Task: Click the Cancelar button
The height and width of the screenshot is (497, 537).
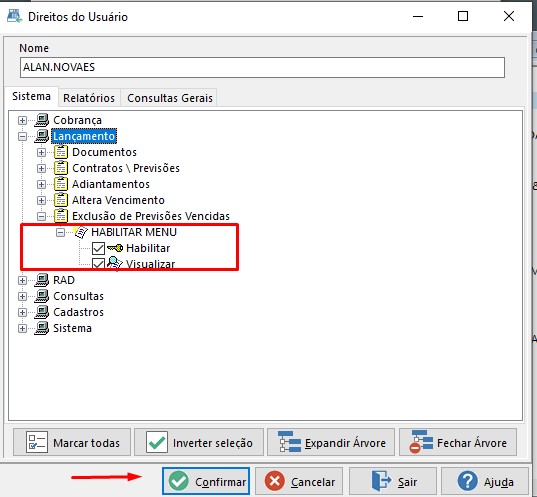Action: coord(299,481)
